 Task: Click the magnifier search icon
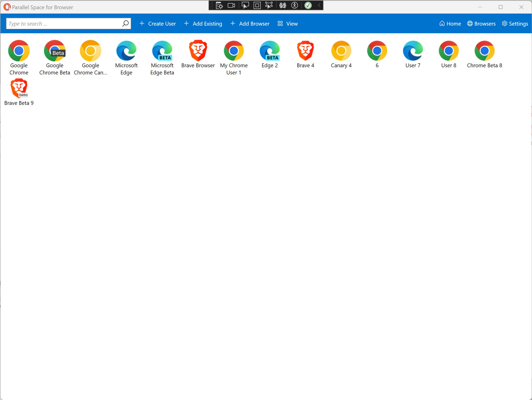tap(125, 24)
